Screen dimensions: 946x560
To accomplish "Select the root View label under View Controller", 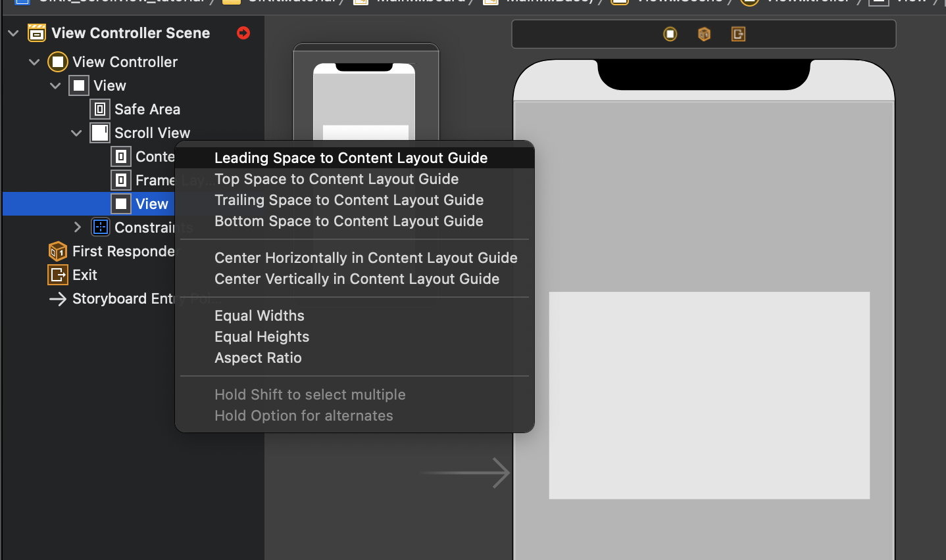I will [110, 85].
